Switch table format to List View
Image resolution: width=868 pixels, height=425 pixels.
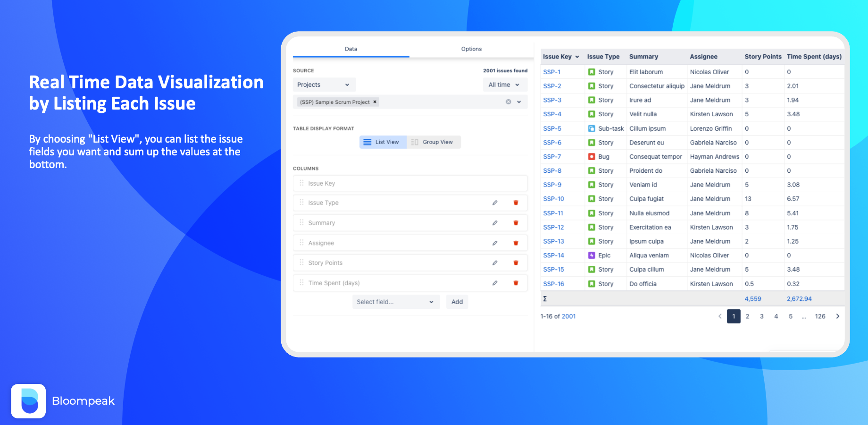[x=383, y=142]
